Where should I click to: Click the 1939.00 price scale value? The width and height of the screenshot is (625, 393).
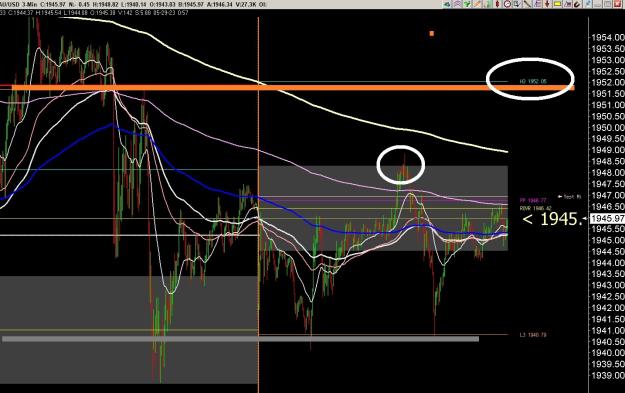tap(607, 375)
